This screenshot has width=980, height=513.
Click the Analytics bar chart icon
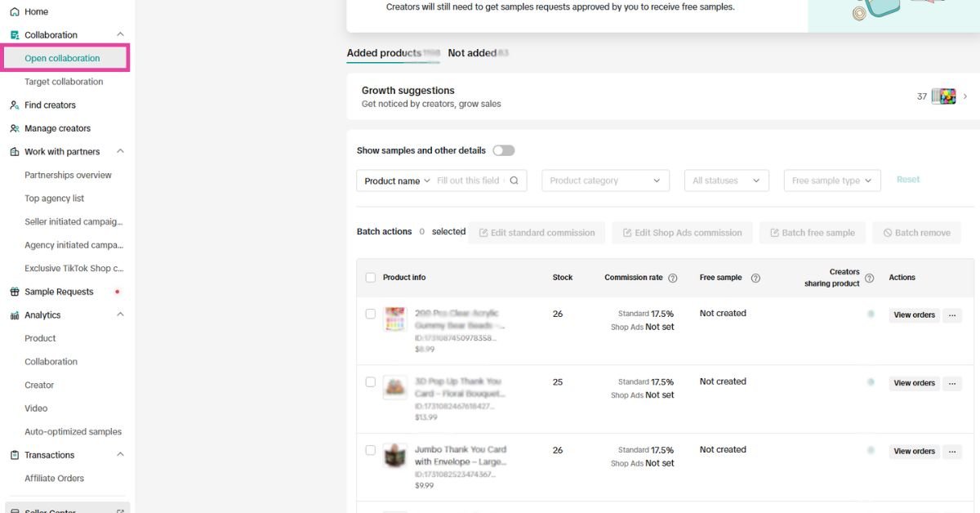[15, 315]
